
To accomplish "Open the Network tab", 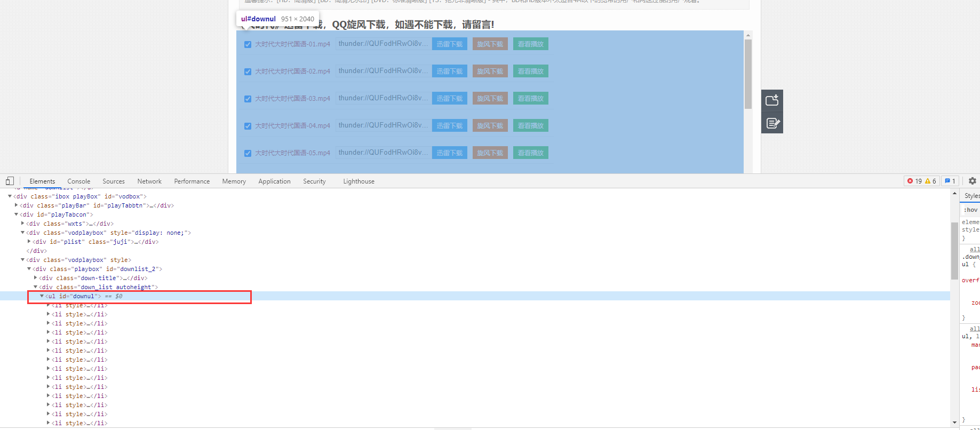I will pos(149,181).
